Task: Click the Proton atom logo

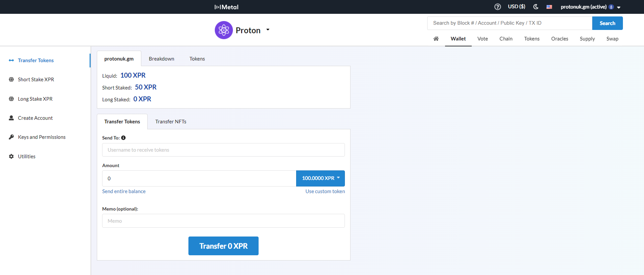Action: 224,30
